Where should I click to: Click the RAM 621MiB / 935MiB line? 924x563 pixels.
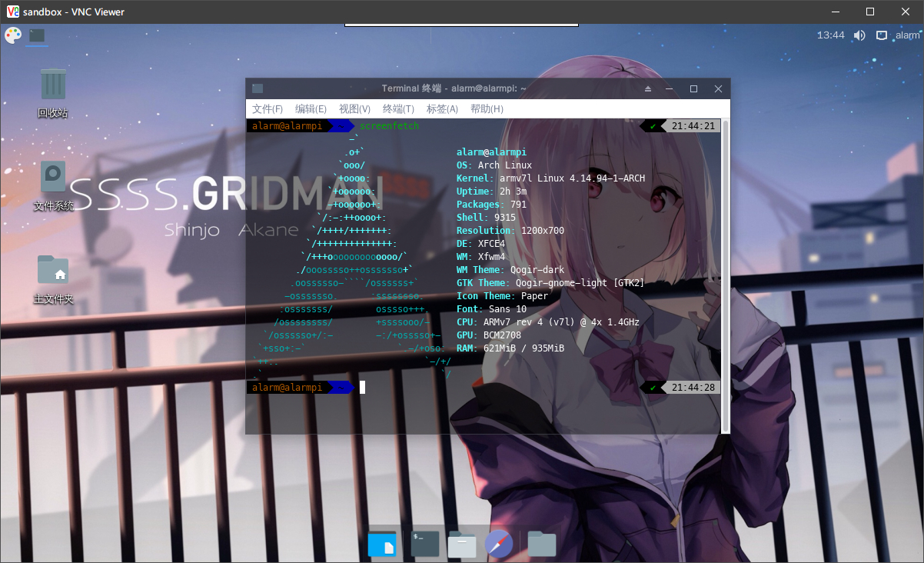510,348
